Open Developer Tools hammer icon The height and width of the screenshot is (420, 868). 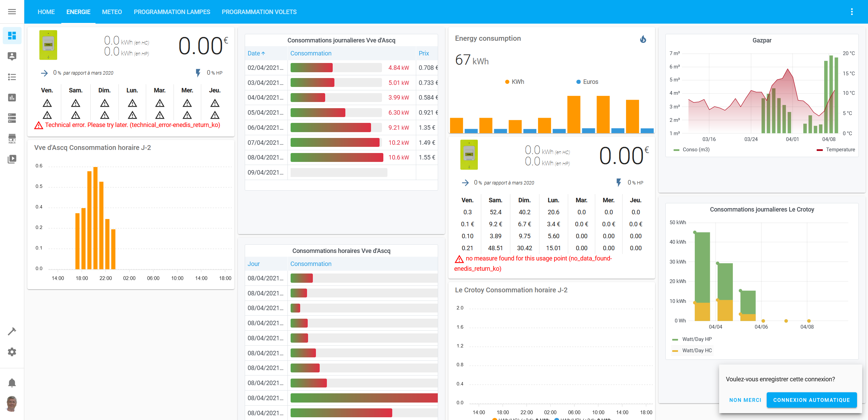click(x=12, y=331)
